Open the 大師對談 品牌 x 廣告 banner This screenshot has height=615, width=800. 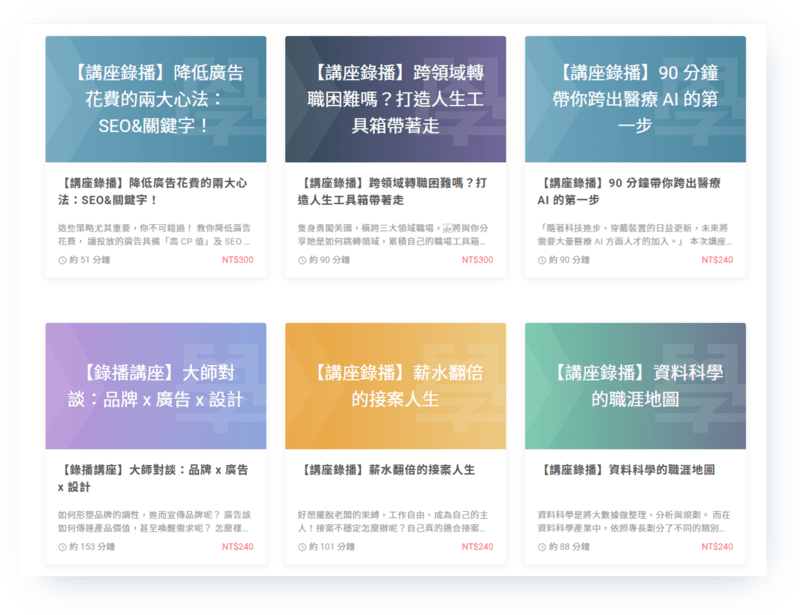155,386
